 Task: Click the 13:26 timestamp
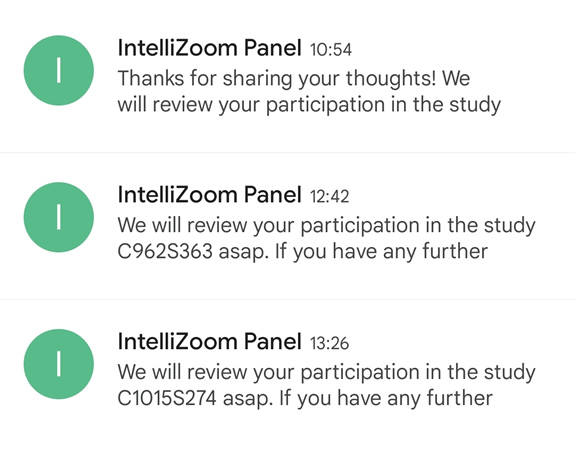coord(330,343)
